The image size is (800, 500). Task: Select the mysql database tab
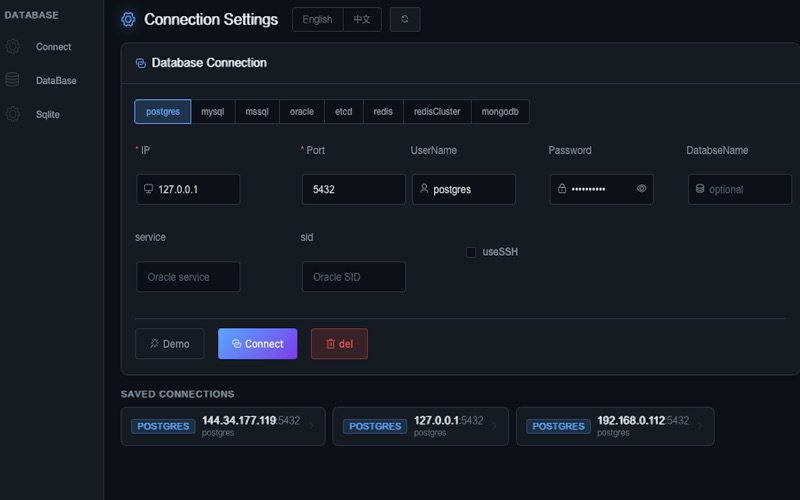click(213, 111)
